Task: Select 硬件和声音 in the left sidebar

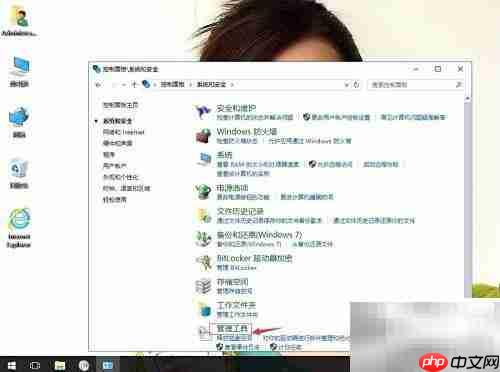Action: pos(118,143)
